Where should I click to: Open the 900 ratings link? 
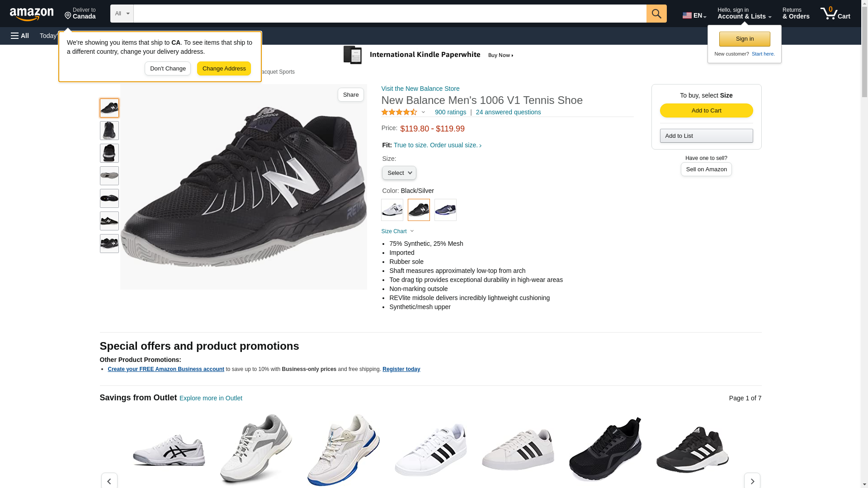pos(450,112)
